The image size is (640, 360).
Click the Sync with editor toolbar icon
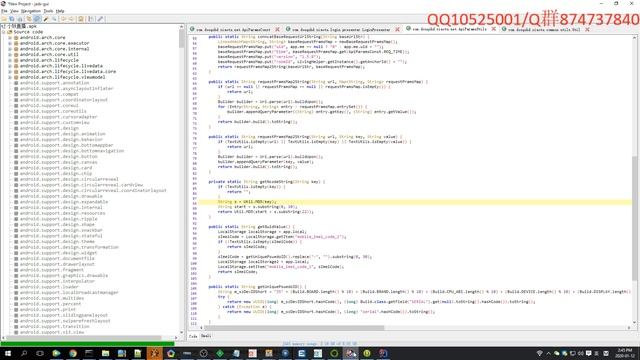tap(29, 19)
